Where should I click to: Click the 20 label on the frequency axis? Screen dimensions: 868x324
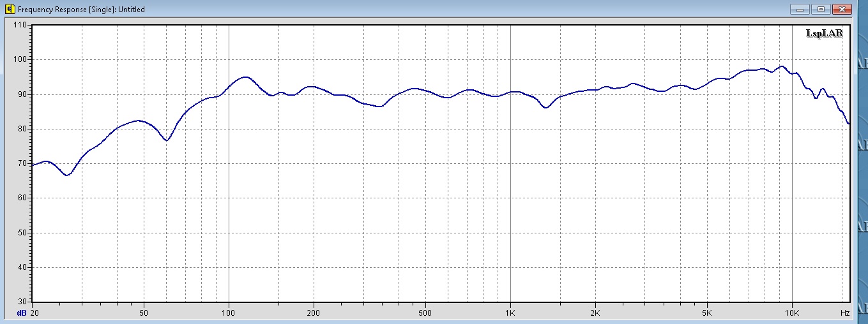pyautogui.click(x=34, y=313)
